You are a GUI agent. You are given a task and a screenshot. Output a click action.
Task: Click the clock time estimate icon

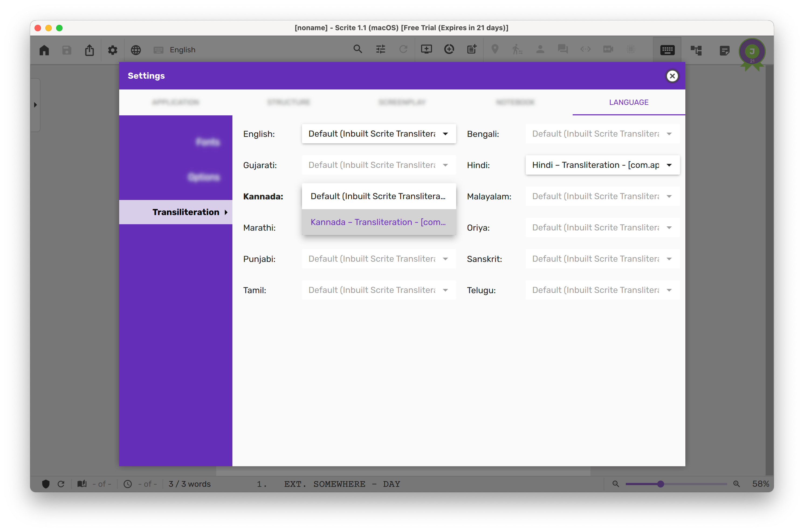(128, 484)
